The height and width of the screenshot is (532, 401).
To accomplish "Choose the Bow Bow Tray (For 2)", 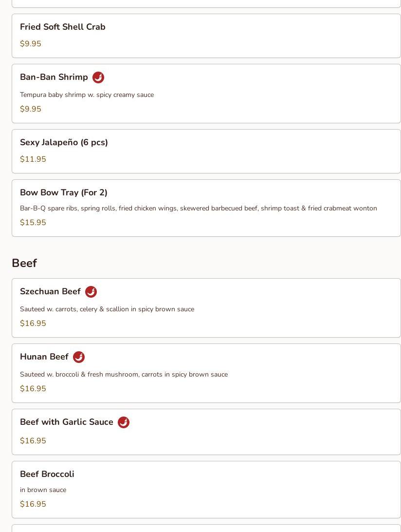I will pyautogui.click(x=64, y=193).
